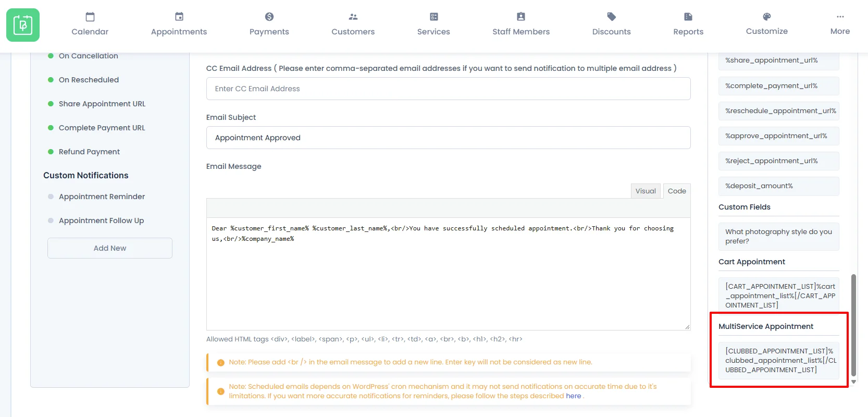The height and width of the screenshot is (417, 868).
Task: Select On Rescheduled notification
Action: 89,80
